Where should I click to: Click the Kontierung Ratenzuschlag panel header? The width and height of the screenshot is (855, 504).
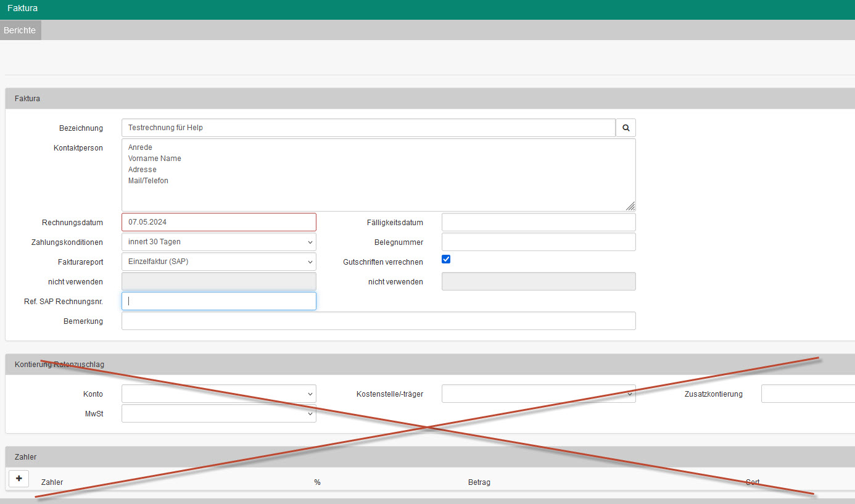pos(430,364)
